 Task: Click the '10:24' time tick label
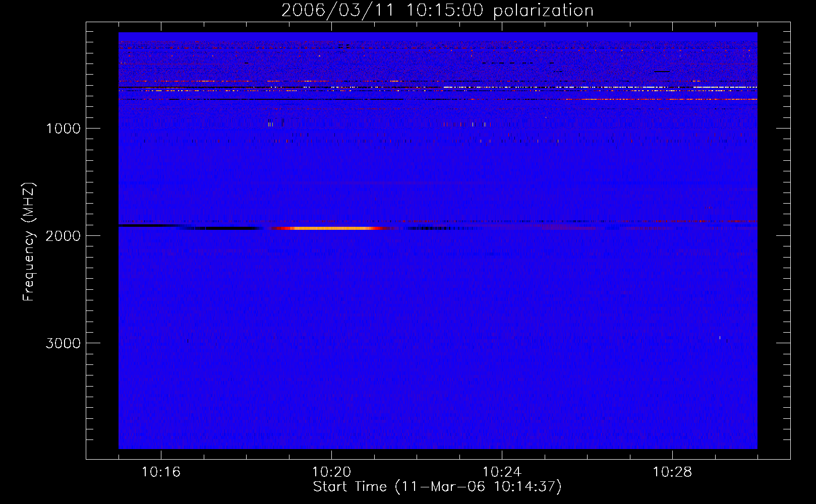502,472
